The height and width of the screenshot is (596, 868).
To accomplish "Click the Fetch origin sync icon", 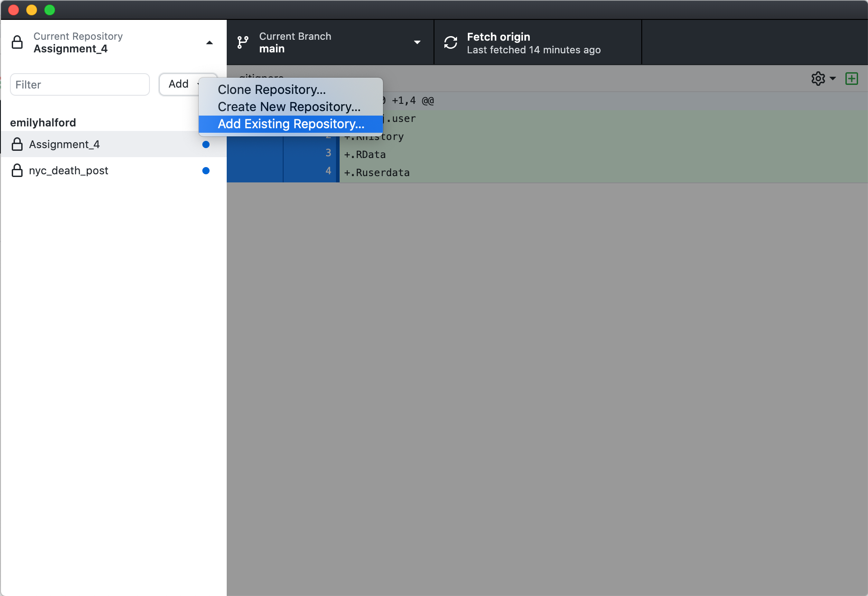I will click(450, 42).
